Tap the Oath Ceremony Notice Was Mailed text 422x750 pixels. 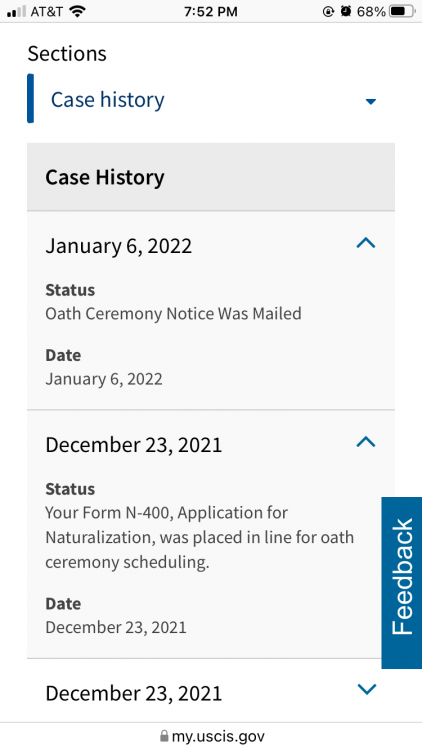pos(173,314)
